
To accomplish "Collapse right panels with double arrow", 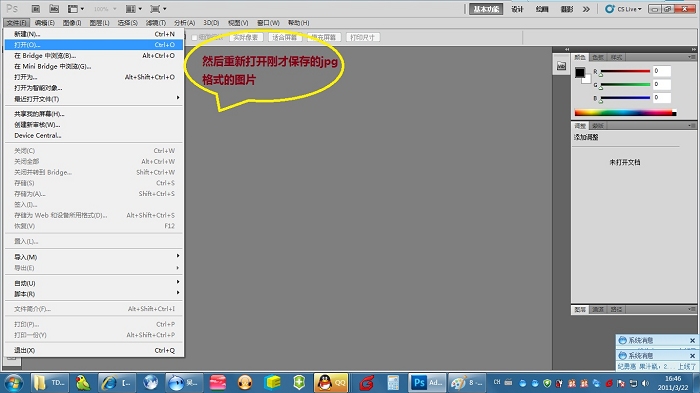I will (x=693, y=49).
